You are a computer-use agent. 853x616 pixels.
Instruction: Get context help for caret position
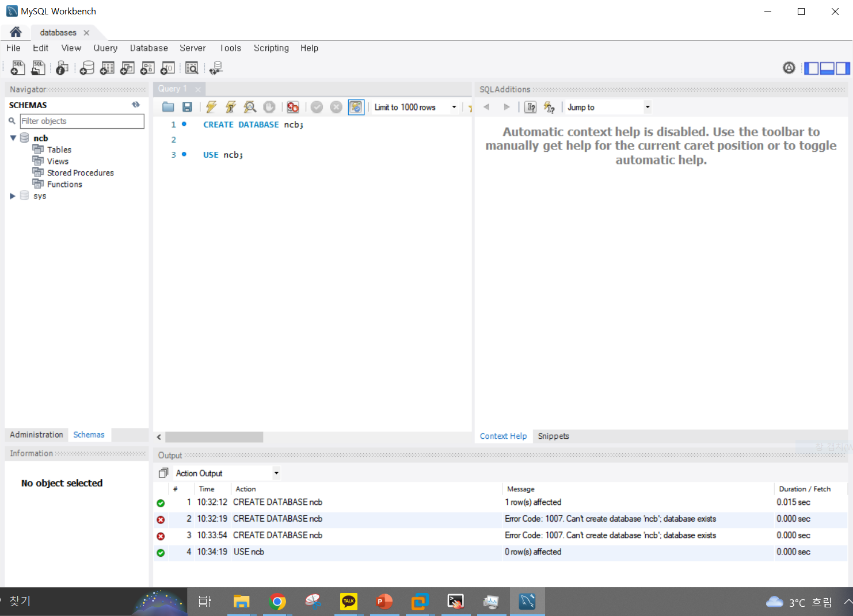click(x=531, y=107)
